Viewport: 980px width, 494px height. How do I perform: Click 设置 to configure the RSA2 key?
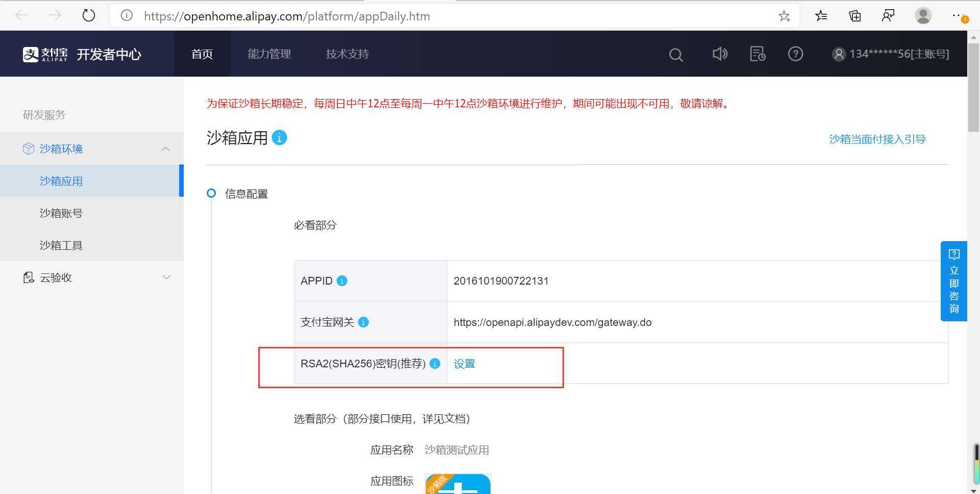click(x=464, y=364)
